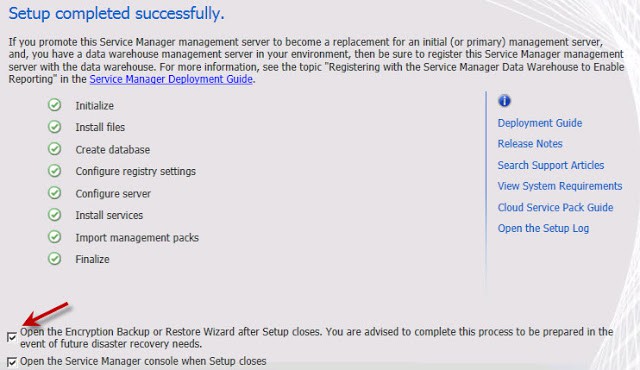Click the Create database success checkmark icon
This screenshot has width=640, height=370.
point(54,149)
